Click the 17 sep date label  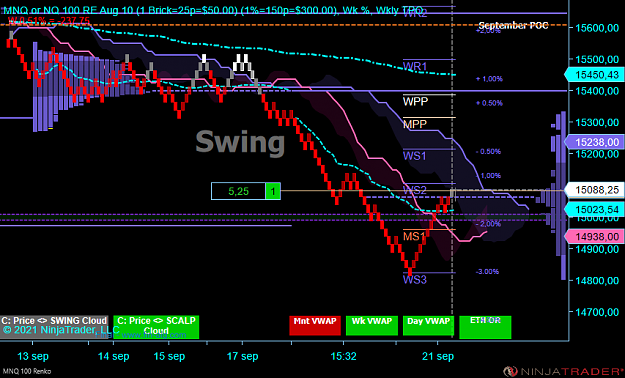pyautogui.click(x=243, y=356)
